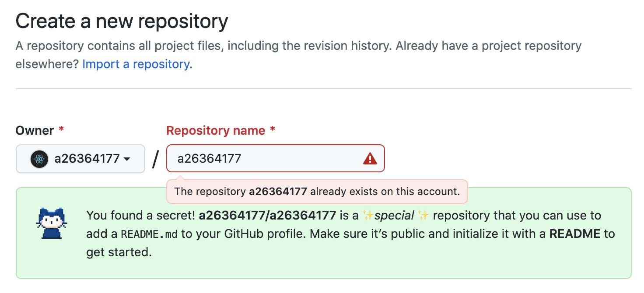This screenshot has height=293, width=644.
Task: Click bold a26364177/a26364177 in green notice
Action: pos(267,215)
